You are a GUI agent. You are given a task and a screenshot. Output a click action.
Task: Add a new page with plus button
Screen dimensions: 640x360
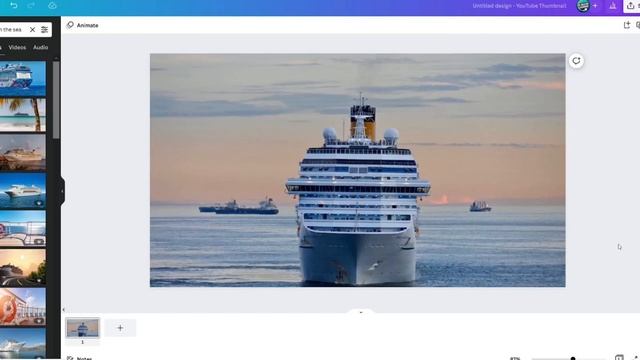(120, 328)
